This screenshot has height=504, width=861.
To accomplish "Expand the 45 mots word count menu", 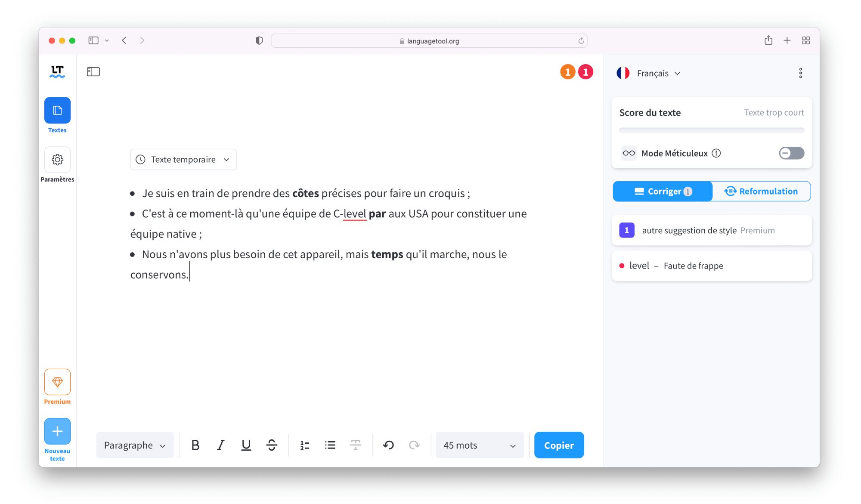I will 479,445.
